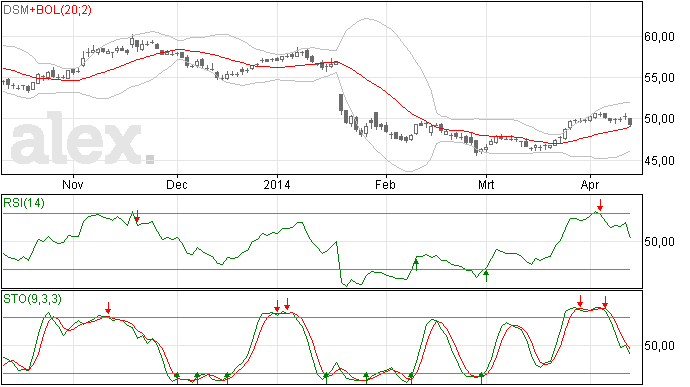The width and height of the screenshot is (690, 387).
Task: Click STO red sell arrow in mid November
Action: pos(108,308)
